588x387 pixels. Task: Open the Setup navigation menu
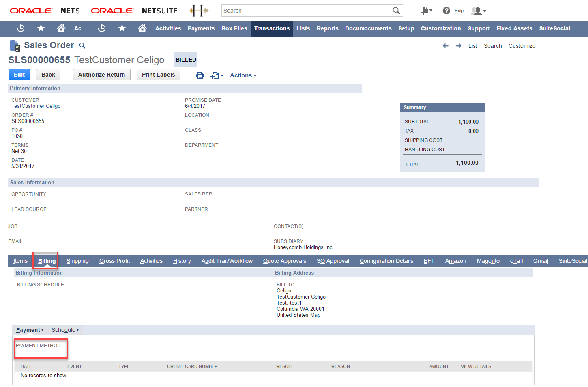[x=406, y=28]
